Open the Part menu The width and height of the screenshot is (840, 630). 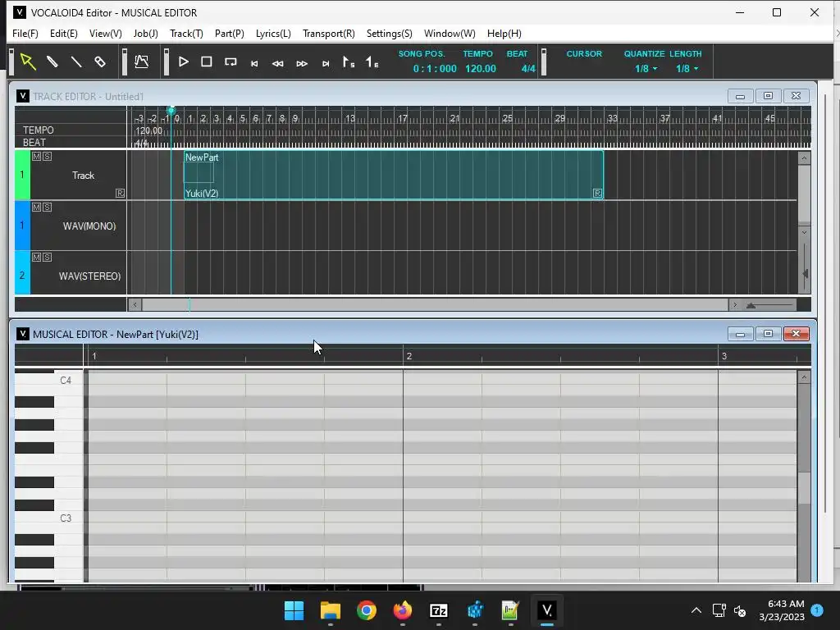pyautogui.click(x=230, y=33)
